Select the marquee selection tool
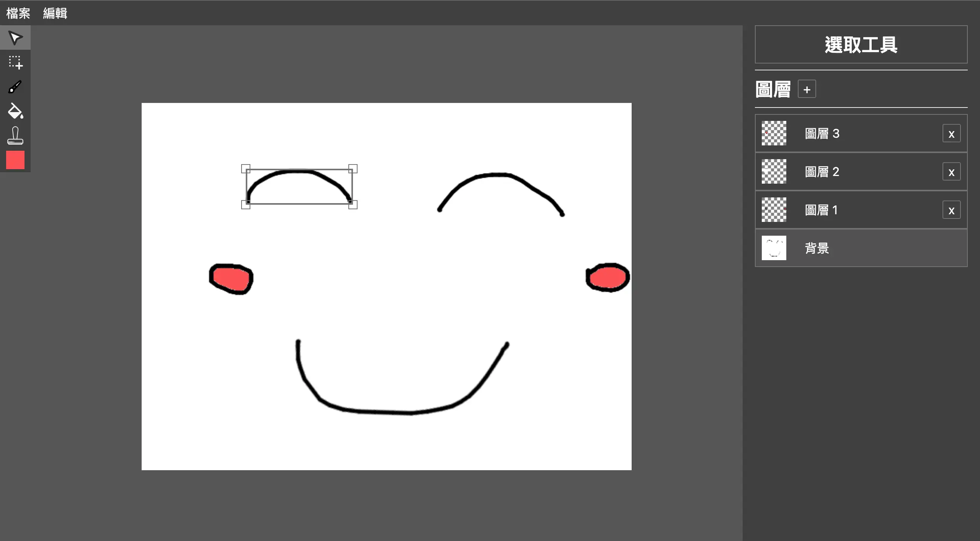This screenshot has width=980, height=541. coord(15,62)
